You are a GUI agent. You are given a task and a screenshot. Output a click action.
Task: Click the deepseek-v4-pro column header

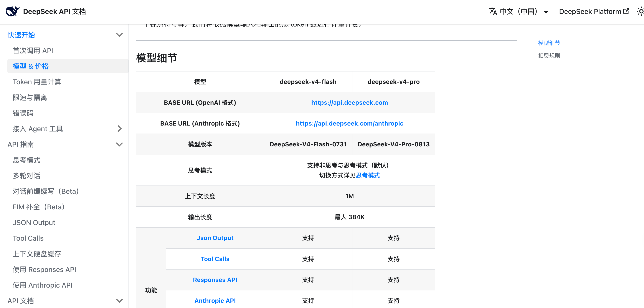tap(393, 82)
